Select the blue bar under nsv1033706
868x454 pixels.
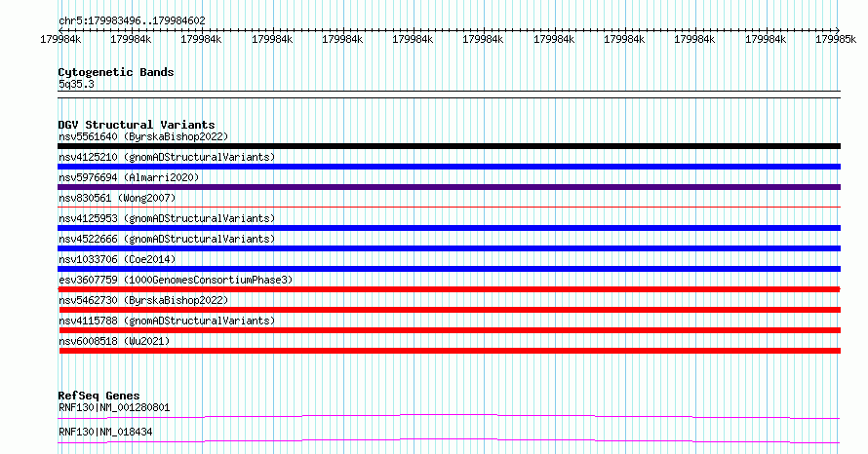click(449, 269)
